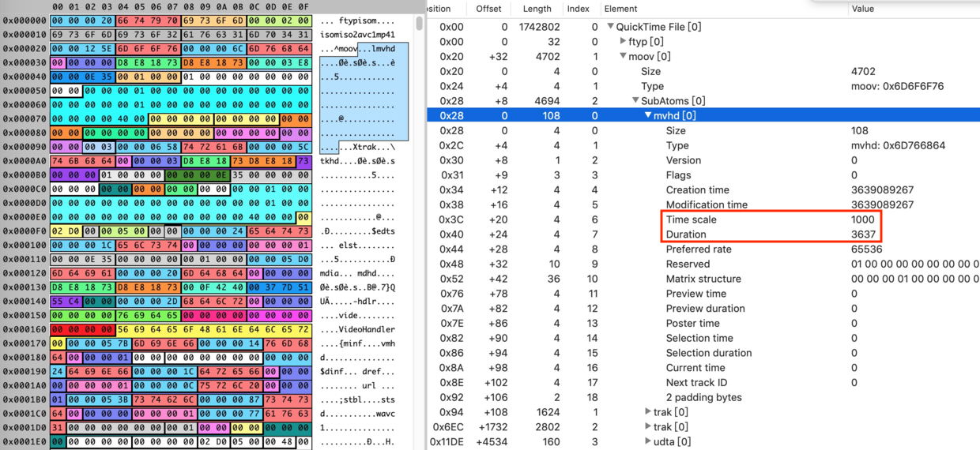The height and width of the screenshot is (450, 980).
Task: Click the hex view vertical scrollbar thumb
Action: point(419,23)
